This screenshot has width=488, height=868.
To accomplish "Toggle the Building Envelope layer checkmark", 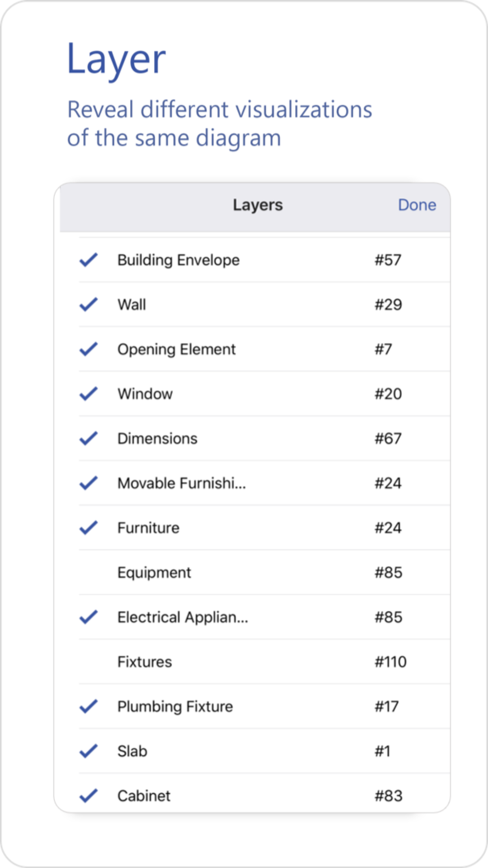I will coord(89,260).
